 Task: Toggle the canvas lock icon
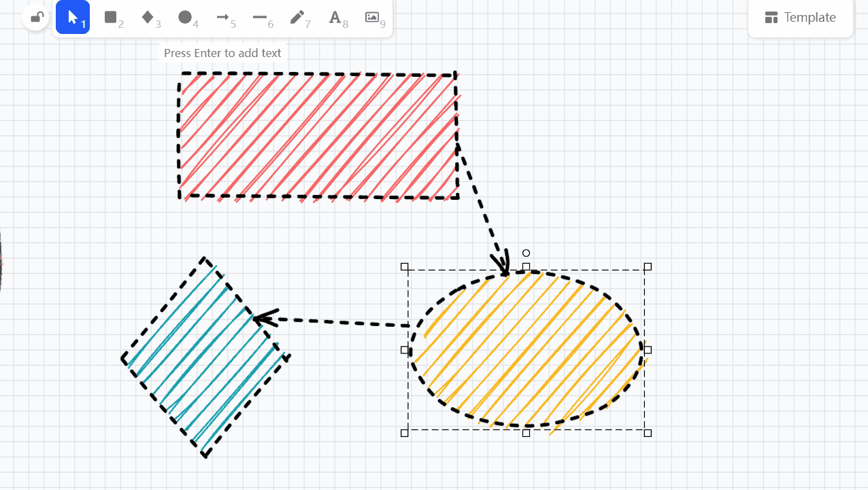point(35,18)
